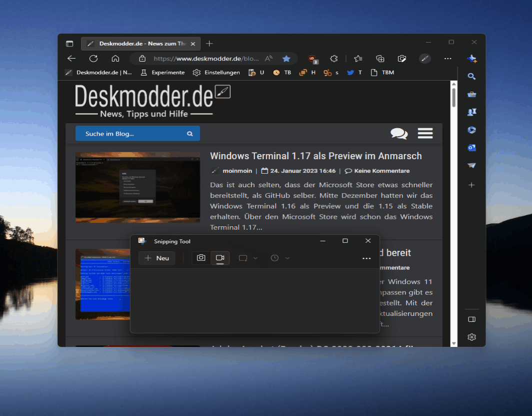Open sidebar settings gear icon
This screenshot has width=532, height=416.
point(471,337)
